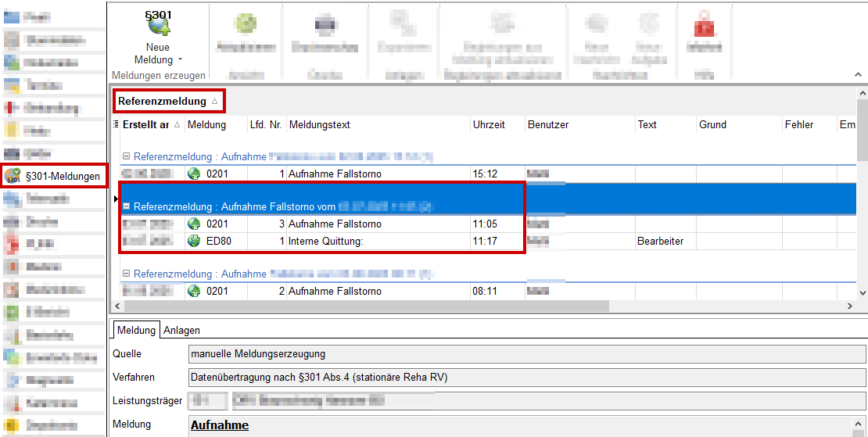The image size is (868, 437).
Task: Collapse the first Referenzmeldung Aufnahme group
Action: click(x=127, y=157)
